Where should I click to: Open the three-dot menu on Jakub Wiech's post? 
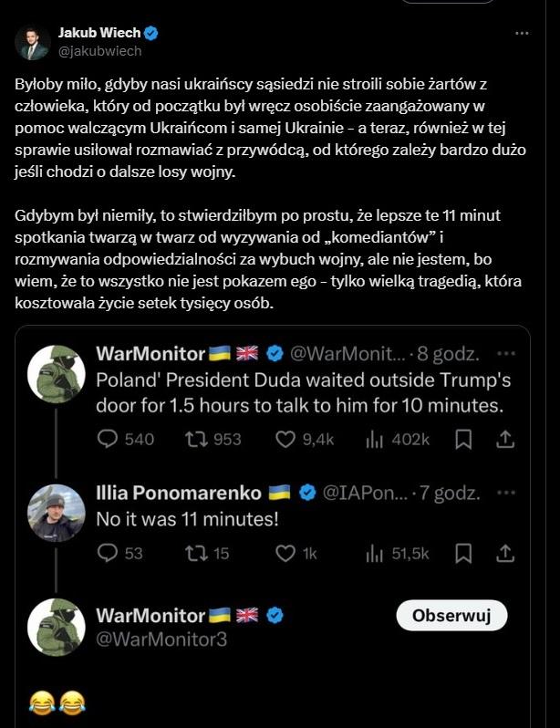(522, 34)
